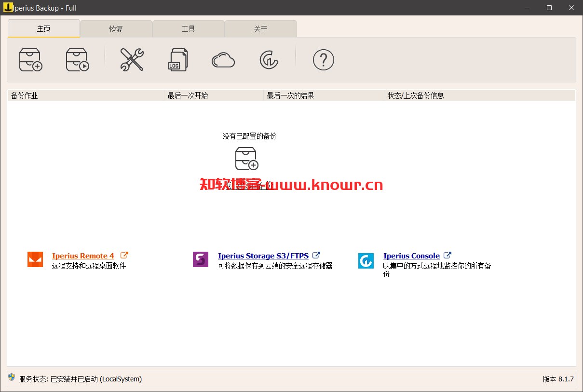
Task: Open the 工具 tab
Action: point(189,29)
